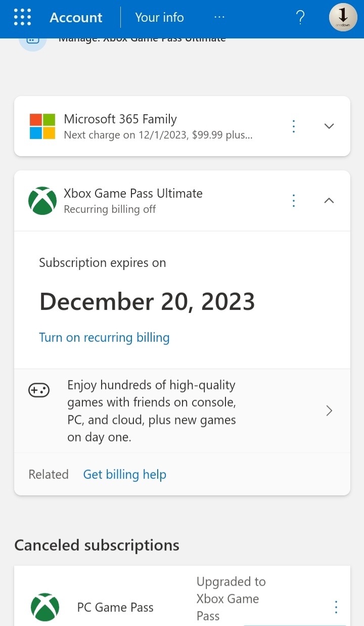Open more options for canceled PC Game Pass
364x626 pixels.
pyautogui.click(x=336, y=607)
